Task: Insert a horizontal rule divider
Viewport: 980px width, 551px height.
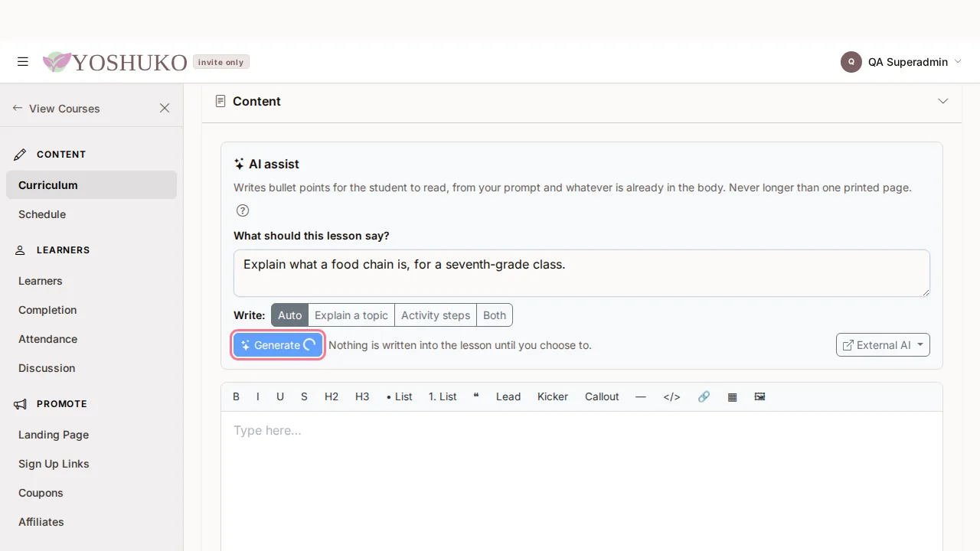Action: (641, 396)
